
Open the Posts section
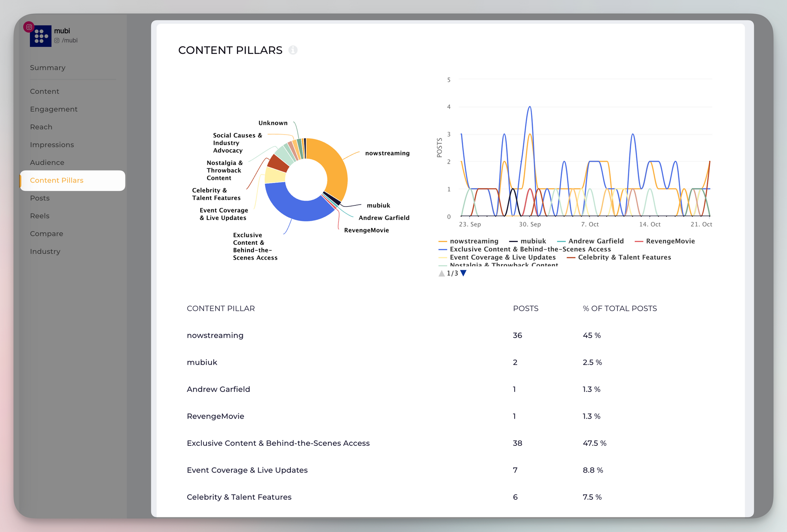coord(40,198)
